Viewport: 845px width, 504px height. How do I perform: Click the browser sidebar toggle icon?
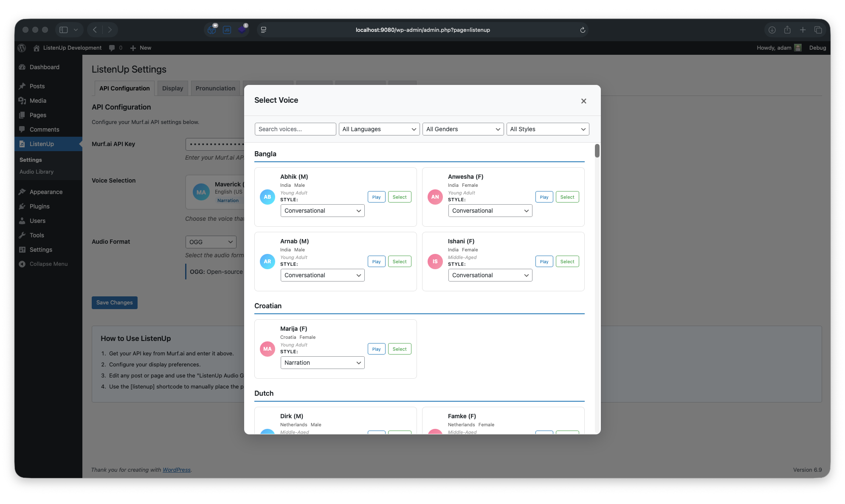[x=64, y=30]
